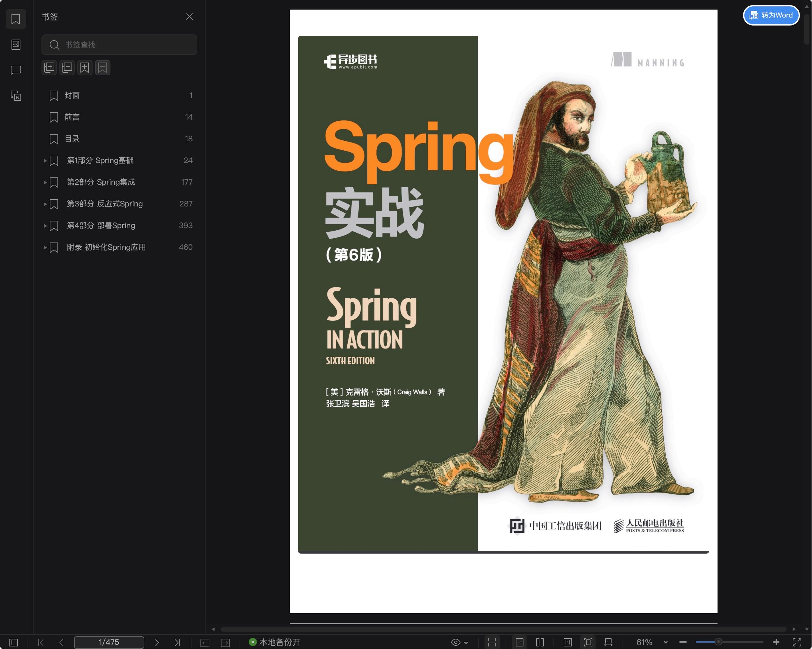Toggle continuous scrolling mode icon
The image size is (812, 649).
(x=492, y=642)
